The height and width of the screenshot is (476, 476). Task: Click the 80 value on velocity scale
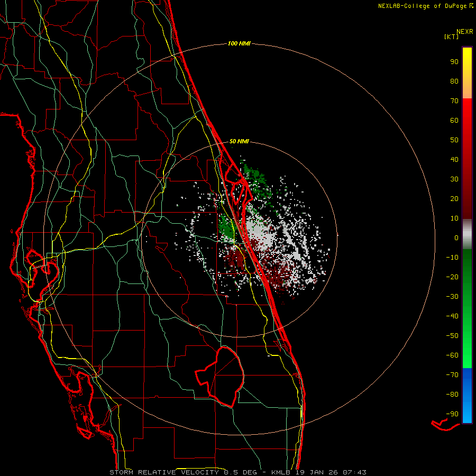(x=454, y=81)
